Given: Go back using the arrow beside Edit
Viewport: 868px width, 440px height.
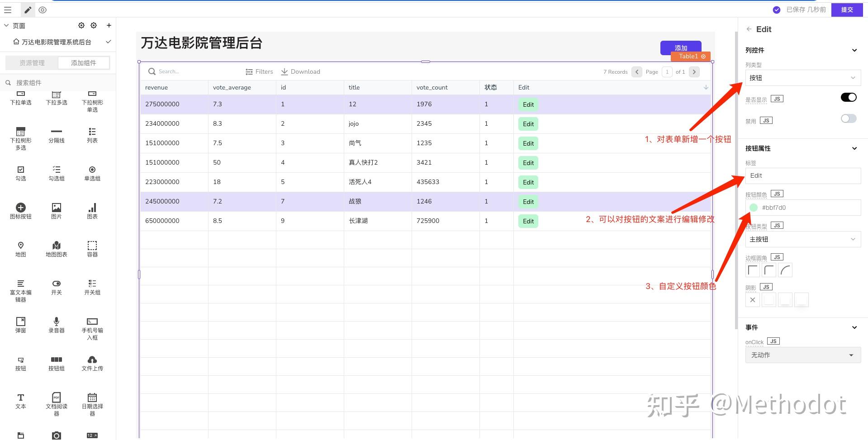Looking at the screenshot, I should click(x=749, y=29).
